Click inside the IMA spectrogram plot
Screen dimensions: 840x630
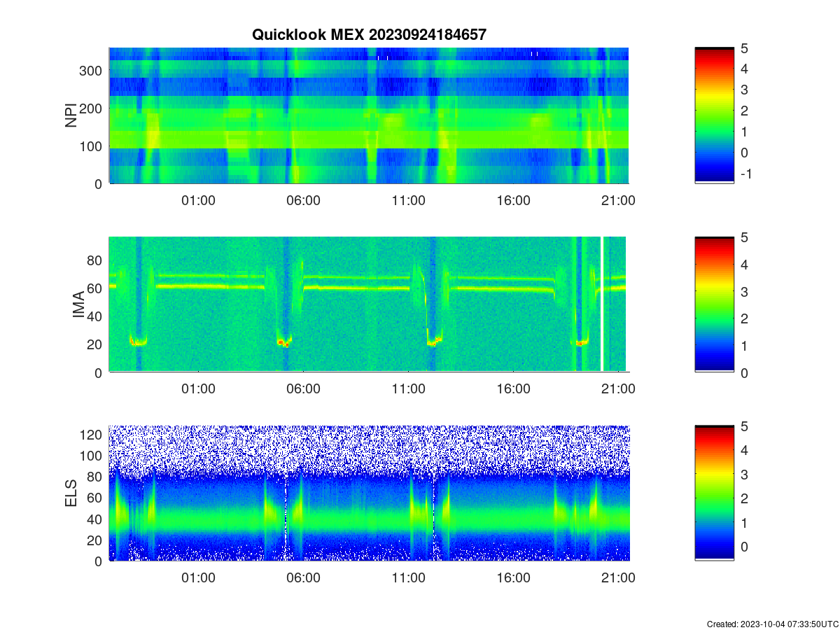click(369, 304)
